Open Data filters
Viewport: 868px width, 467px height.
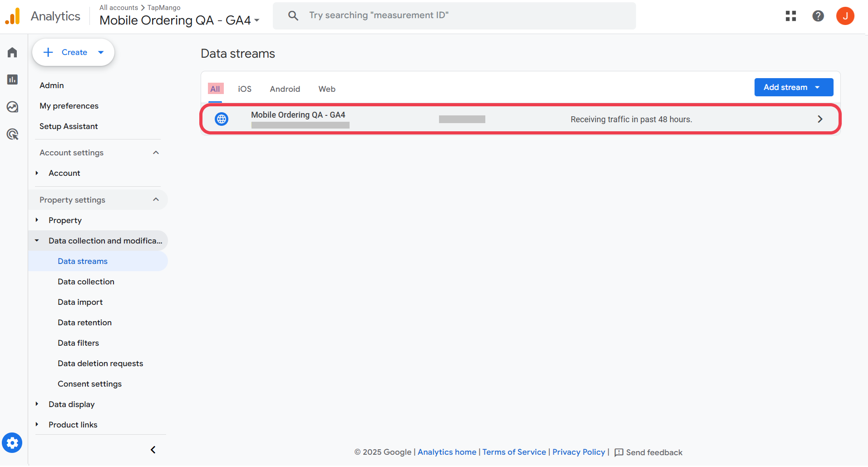(x=79, y=343)
